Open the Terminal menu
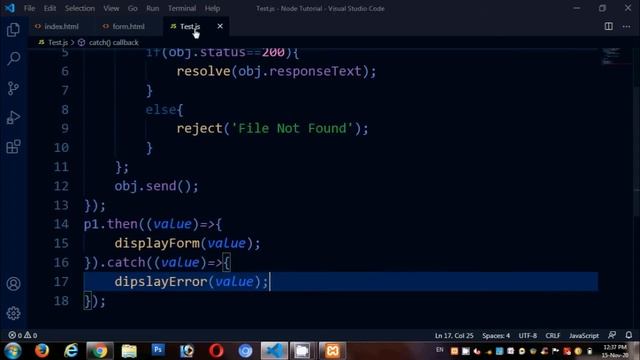 pyautogui.click(x=182, y=8)
